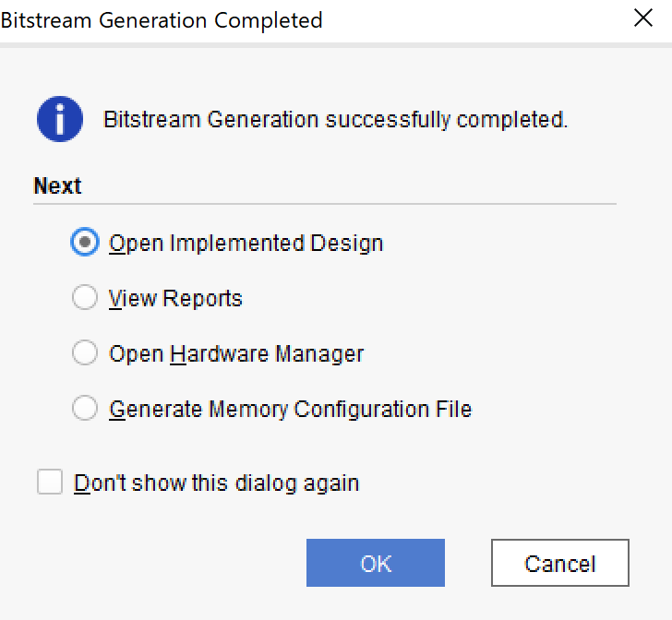Click the blank area left of the OK button
This screenshot has width=672, height=620.
172,563
